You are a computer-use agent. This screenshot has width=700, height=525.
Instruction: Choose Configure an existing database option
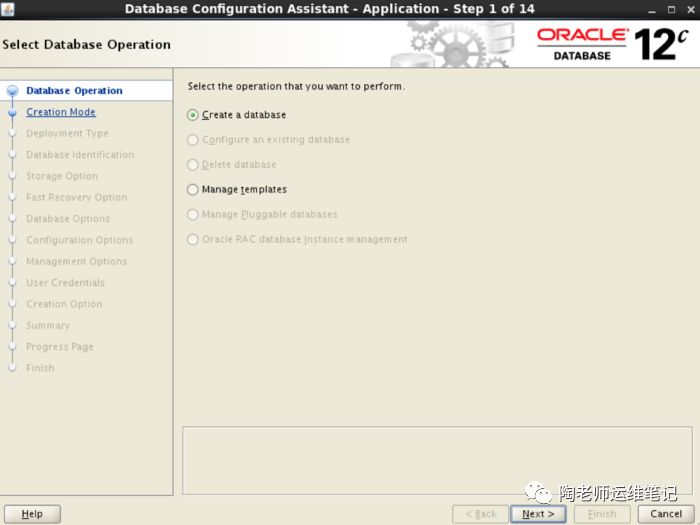pyautogui.click(x=192, y=140)
